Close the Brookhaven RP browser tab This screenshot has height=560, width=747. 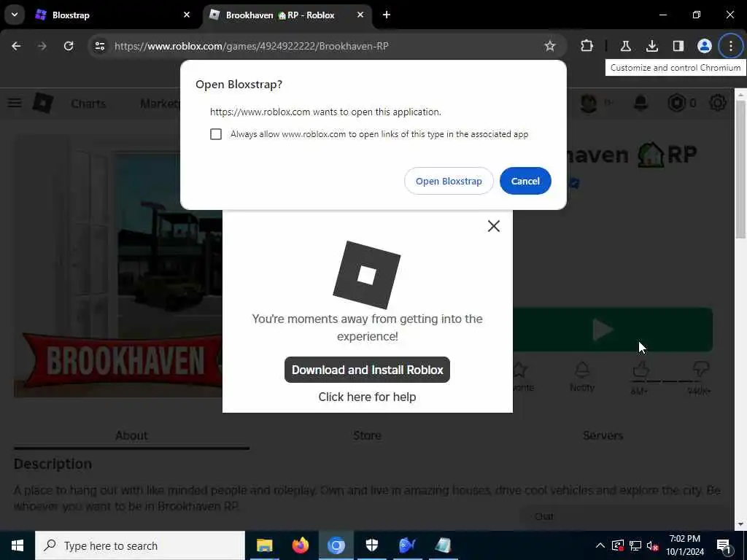tap(360, 15)
